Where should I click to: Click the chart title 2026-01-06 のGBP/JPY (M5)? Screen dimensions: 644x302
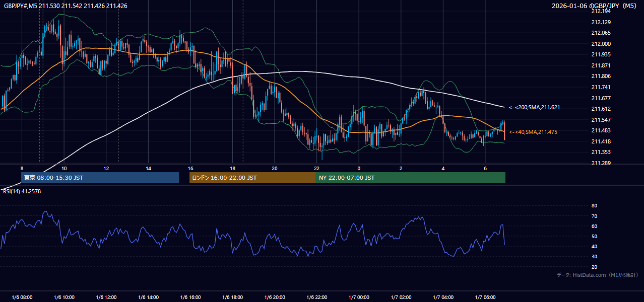[595, 6]
